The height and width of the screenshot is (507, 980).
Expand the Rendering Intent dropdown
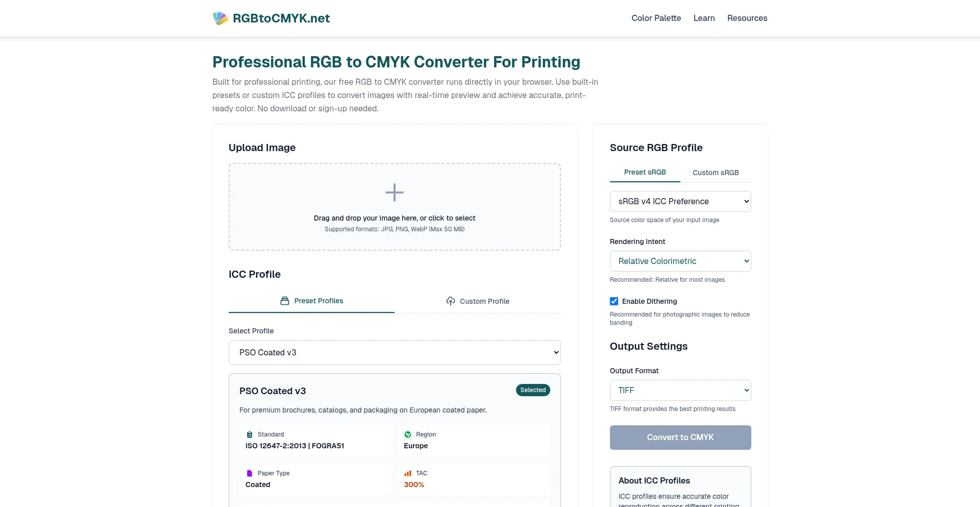[x=680, y=261]
